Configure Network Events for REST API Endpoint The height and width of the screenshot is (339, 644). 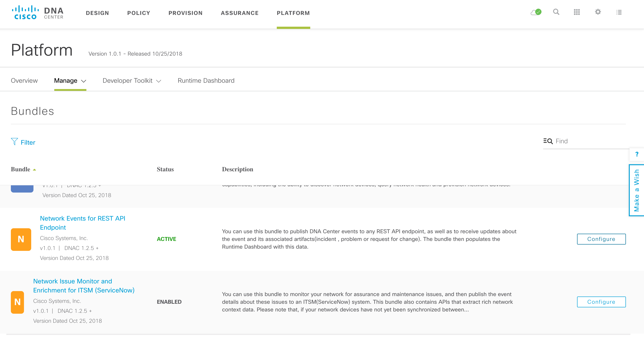[x=601, y=239]
